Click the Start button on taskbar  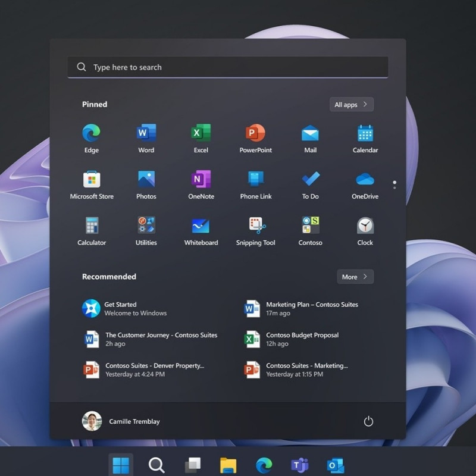[121, 465]
